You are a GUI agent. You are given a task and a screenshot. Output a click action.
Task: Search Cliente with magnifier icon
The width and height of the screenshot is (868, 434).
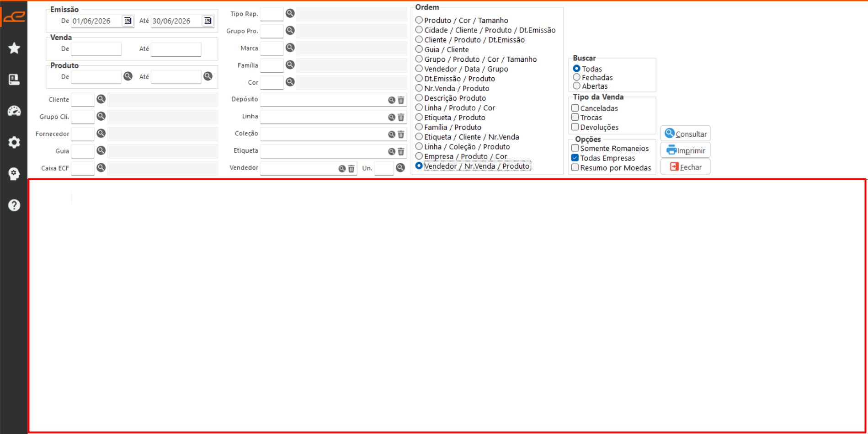(x=101, y=99)
